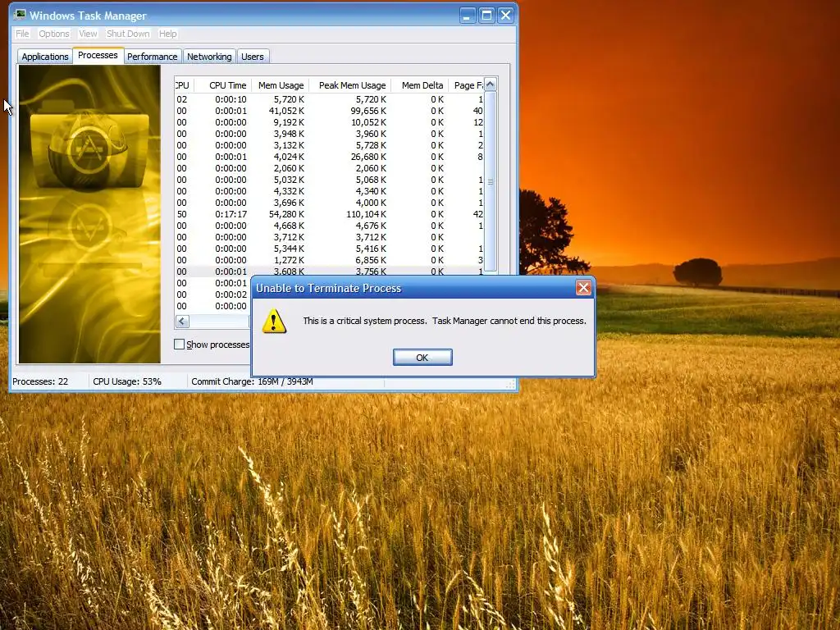Click Processes: 22 in the status bar
Viewport: 840px width, 630px height.
[x=40, y=381]
